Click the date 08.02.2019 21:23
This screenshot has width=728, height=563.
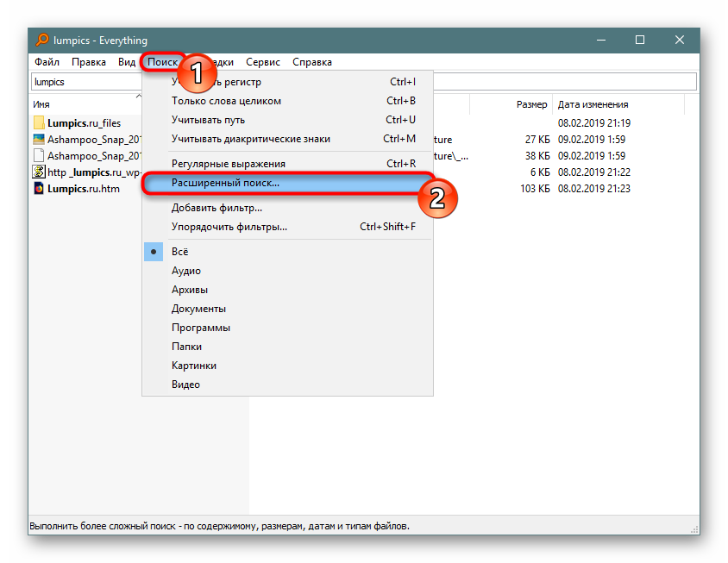594,189
